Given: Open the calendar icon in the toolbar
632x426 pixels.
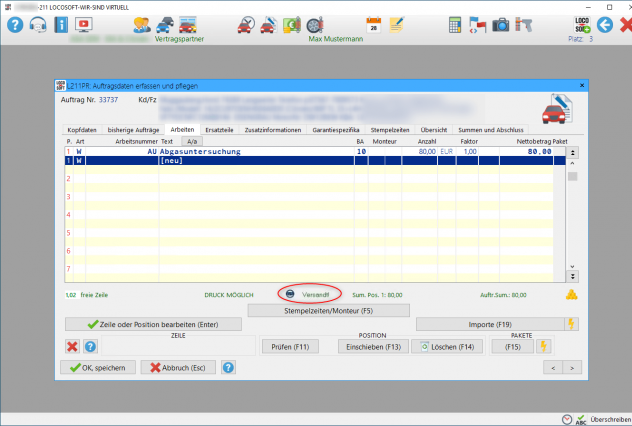Looking at the screenshot, I should tap(374, 25).
